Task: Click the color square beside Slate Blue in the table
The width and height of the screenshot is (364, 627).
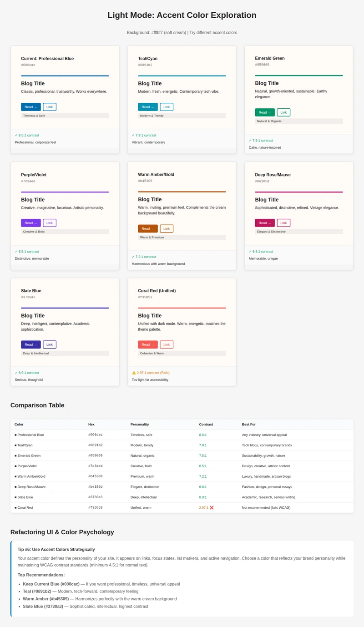Action: (x=15, y=497)
